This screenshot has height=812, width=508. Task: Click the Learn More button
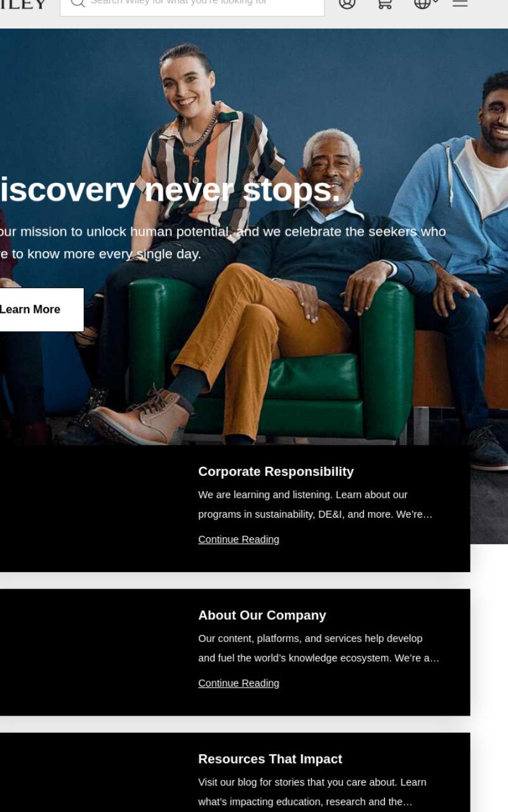[38, 310]
